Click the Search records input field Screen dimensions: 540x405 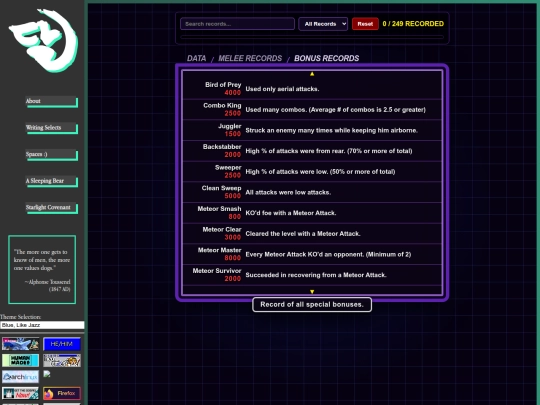237,24
